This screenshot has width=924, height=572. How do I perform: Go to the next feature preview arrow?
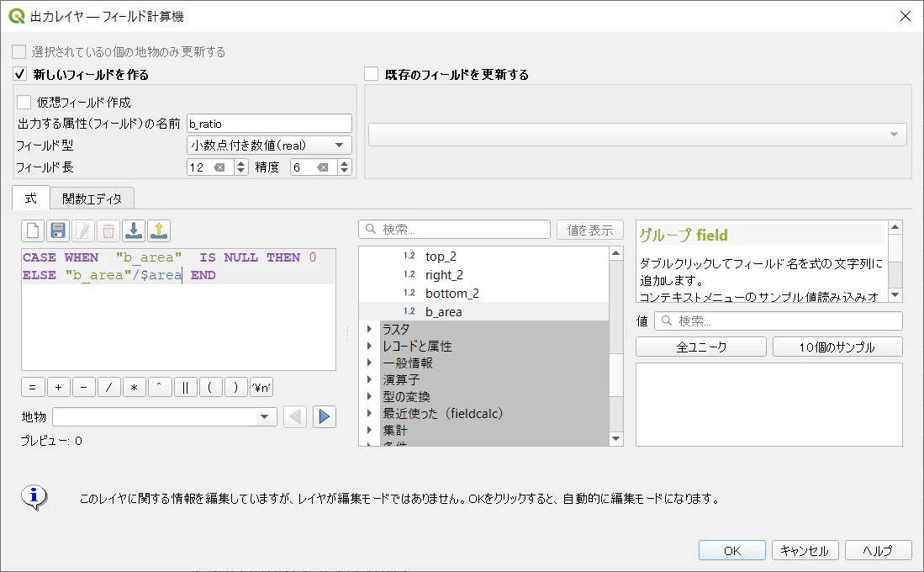[324, 417]
